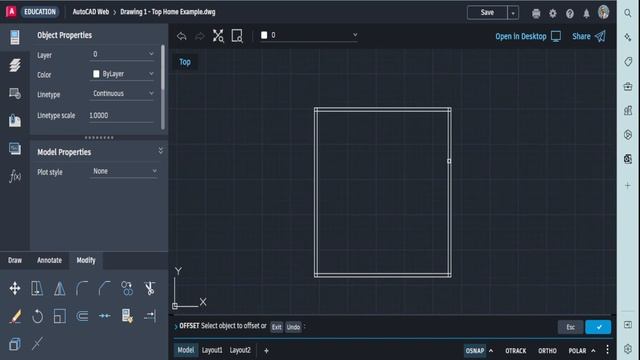Select the Scale tool nested squares
This screenshot has height=360, width=640.
pos(60,316)
